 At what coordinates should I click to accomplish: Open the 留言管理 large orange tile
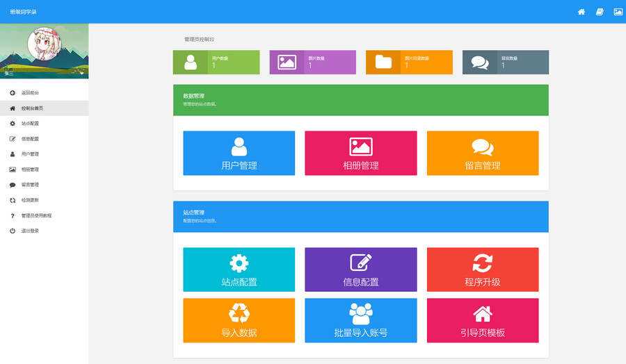point(482,153)
